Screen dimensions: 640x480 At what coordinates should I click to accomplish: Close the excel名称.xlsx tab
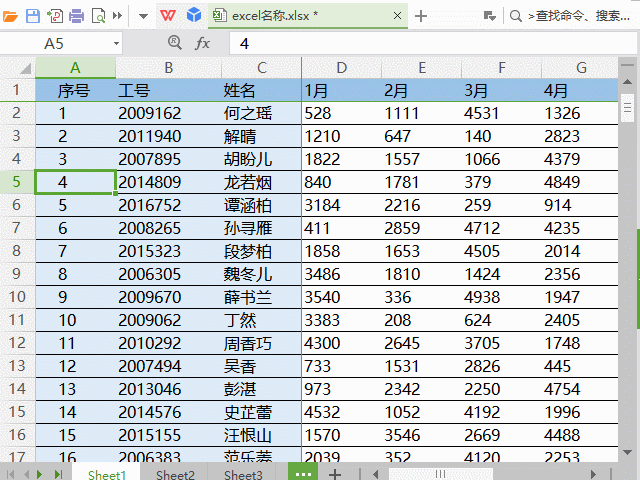coord(397,16)
